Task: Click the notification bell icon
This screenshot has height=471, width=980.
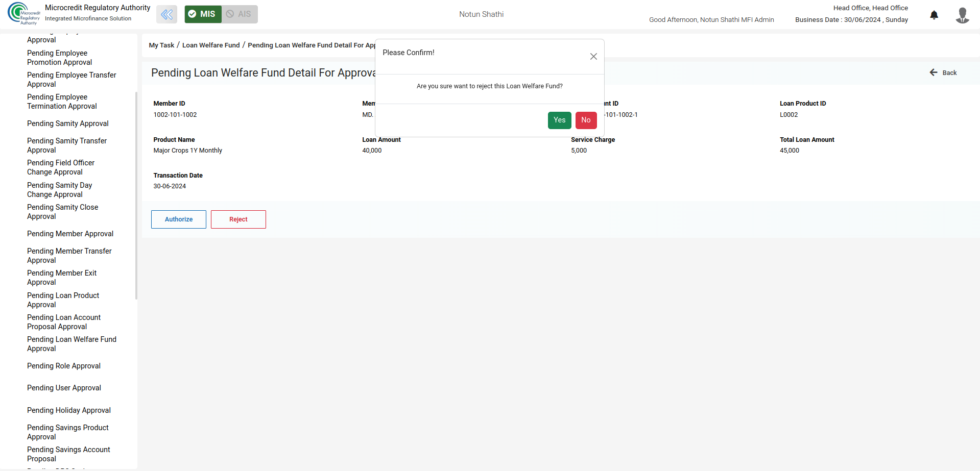Action: tap(934, 15)
